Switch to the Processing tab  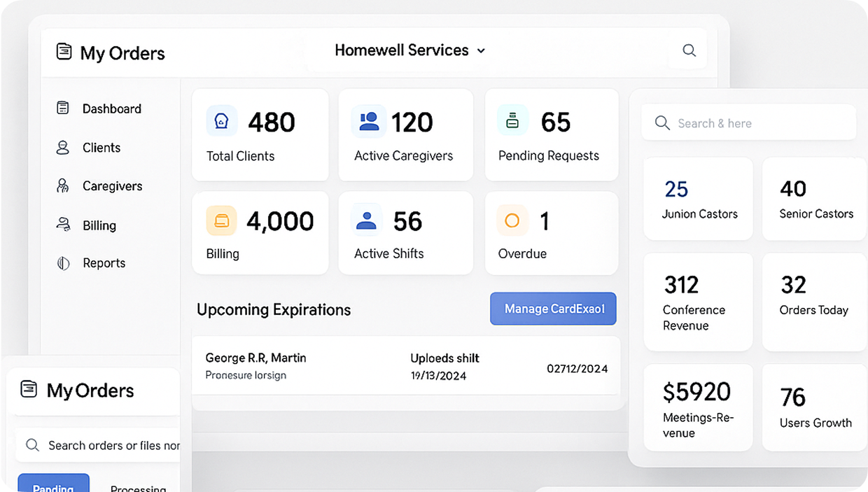(x=138, y=486)
